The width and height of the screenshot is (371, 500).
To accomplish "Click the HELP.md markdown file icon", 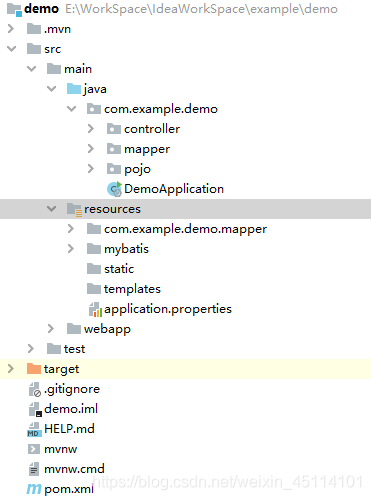I will [34, 429].
